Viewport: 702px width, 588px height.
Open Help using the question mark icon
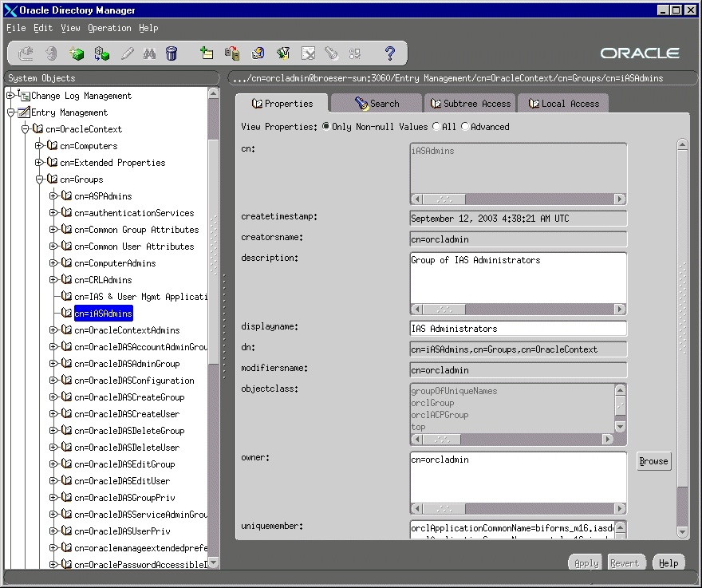(389, 53)
